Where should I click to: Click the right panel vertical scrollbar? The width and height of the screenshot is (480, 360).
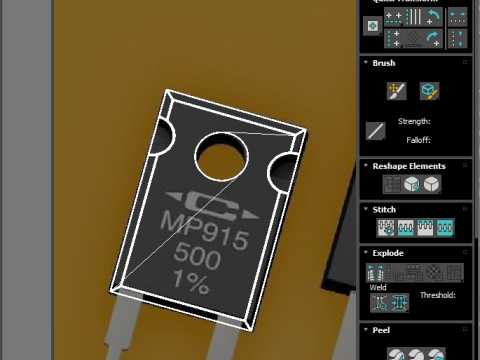click(x=476, y=120)
